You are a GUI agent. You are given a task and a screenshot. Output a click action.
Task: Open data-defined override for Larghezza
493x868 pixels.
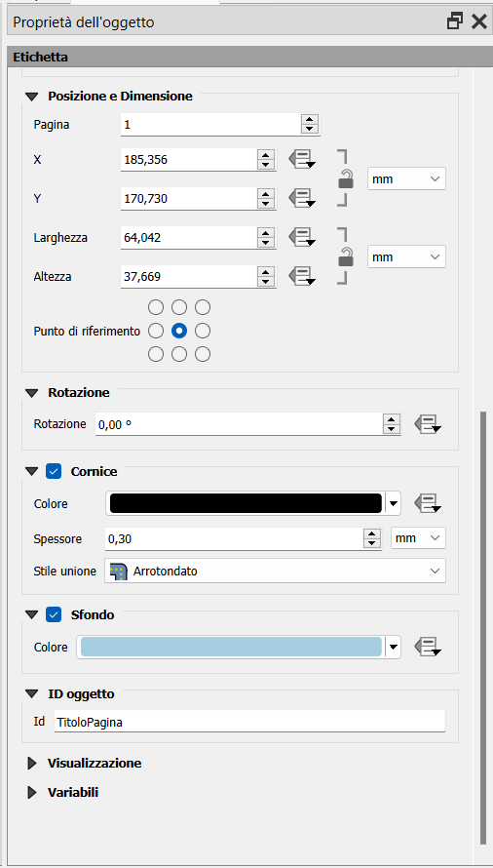(302, 238)
